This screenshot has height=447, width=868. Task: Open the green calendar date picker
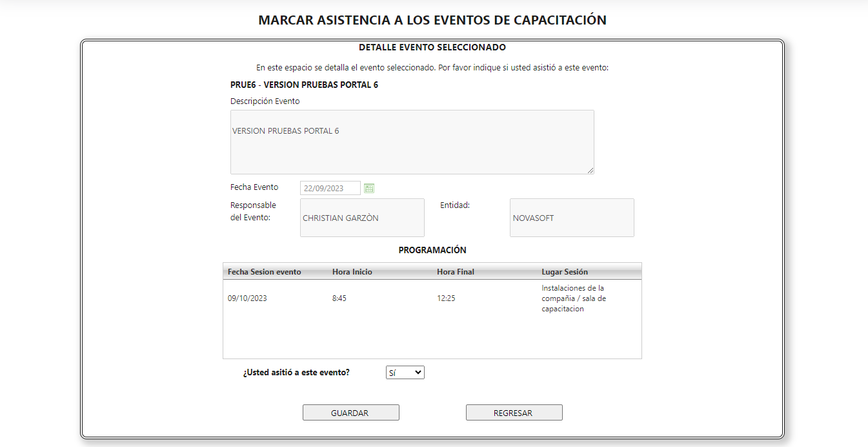click(368, 188)
